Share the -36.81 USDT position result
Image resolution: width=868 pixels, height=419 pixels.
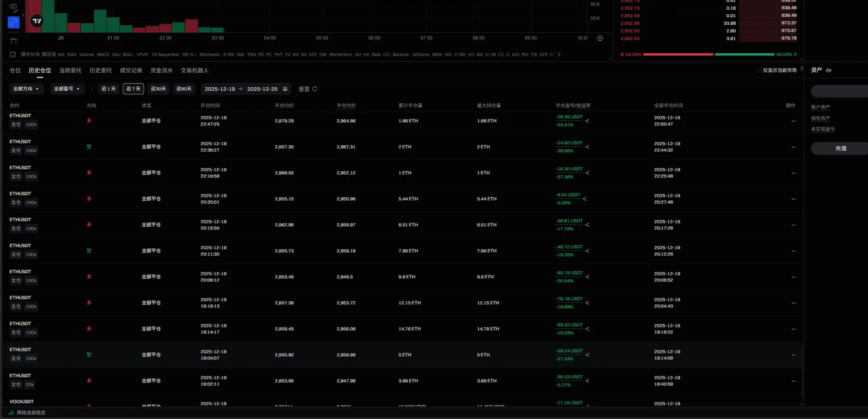pyautogui.click(x=587, y=225)
